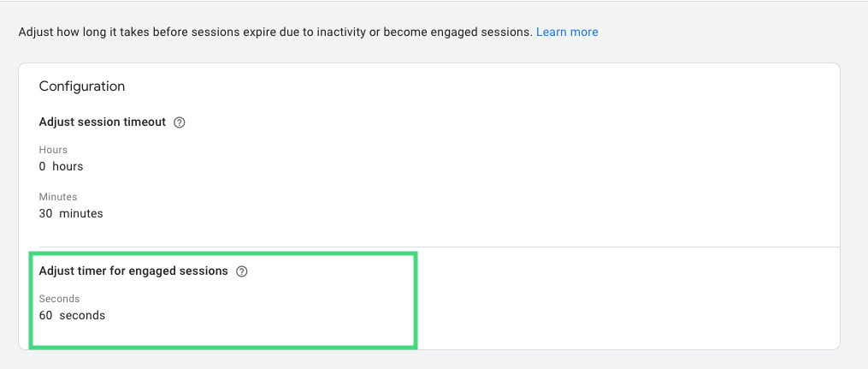868x369 pixels.
Task: Click the Configuration heading
Action: coord(82,86)
